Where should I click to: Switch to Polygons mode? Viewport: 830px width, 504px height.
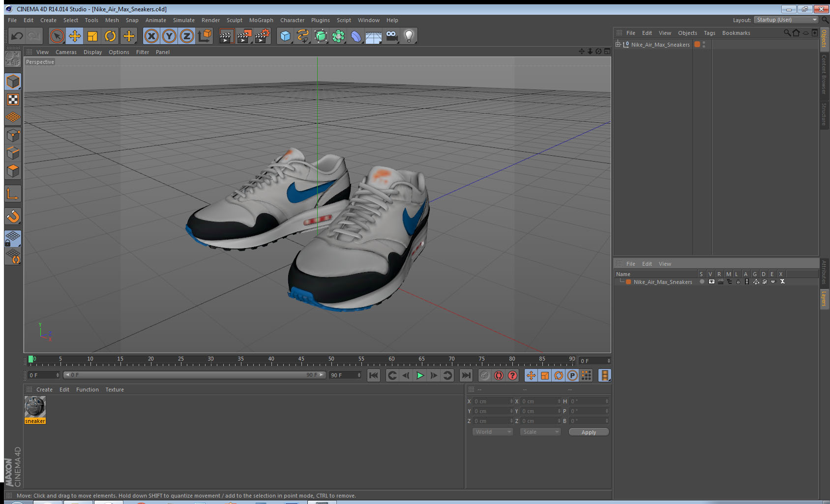click(x=13, y=170)
